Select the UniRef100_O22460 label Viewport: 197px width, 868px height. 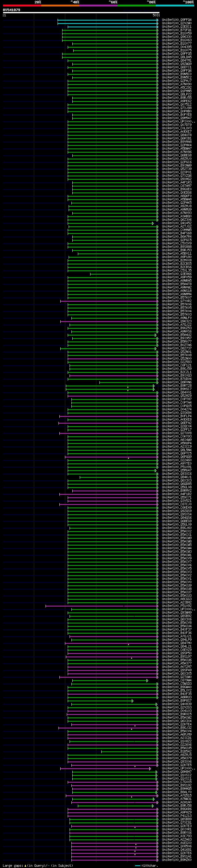pos(176,460)
